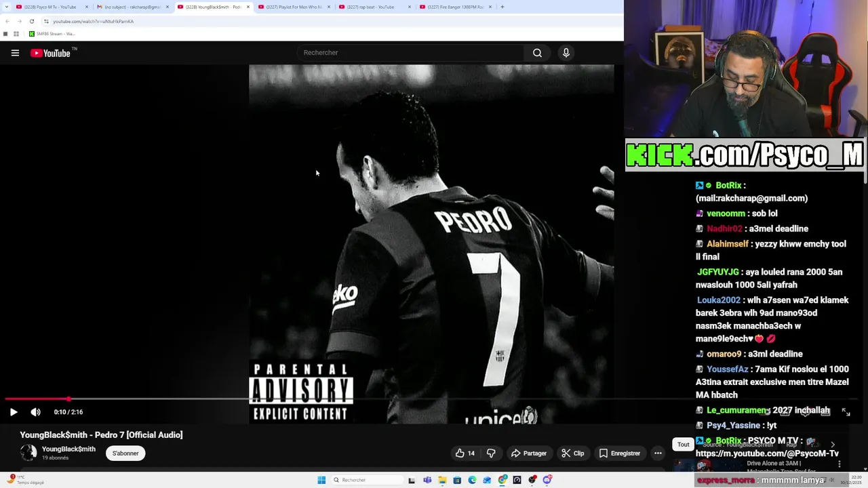Open the YoungBlack$mith channel name link
The width and height of the screenshot is (868, 488).
pyautogui.click(x=68, y=449)
